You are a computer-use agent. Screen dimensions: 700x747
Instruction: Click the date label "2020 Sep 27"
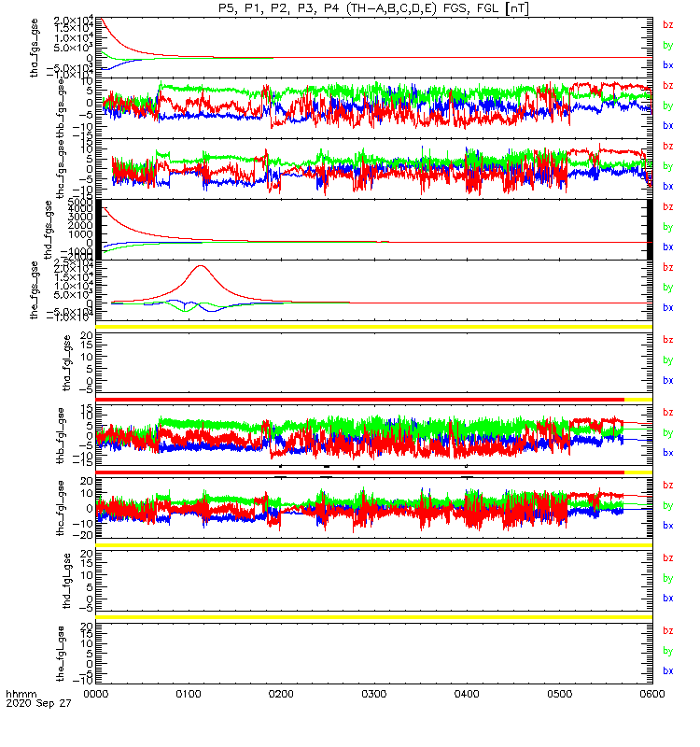pos(38,703)
